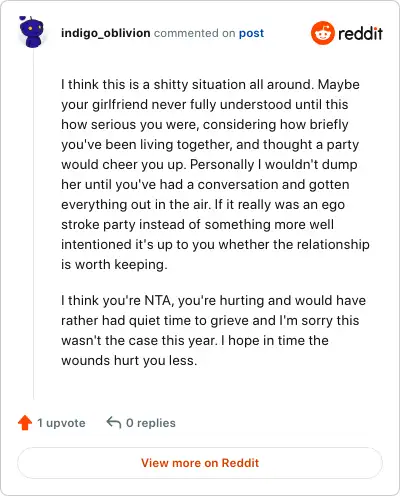The image size is (400, 496).
Task: Click the reply arrow icon
Action: (x=113, y=422)
